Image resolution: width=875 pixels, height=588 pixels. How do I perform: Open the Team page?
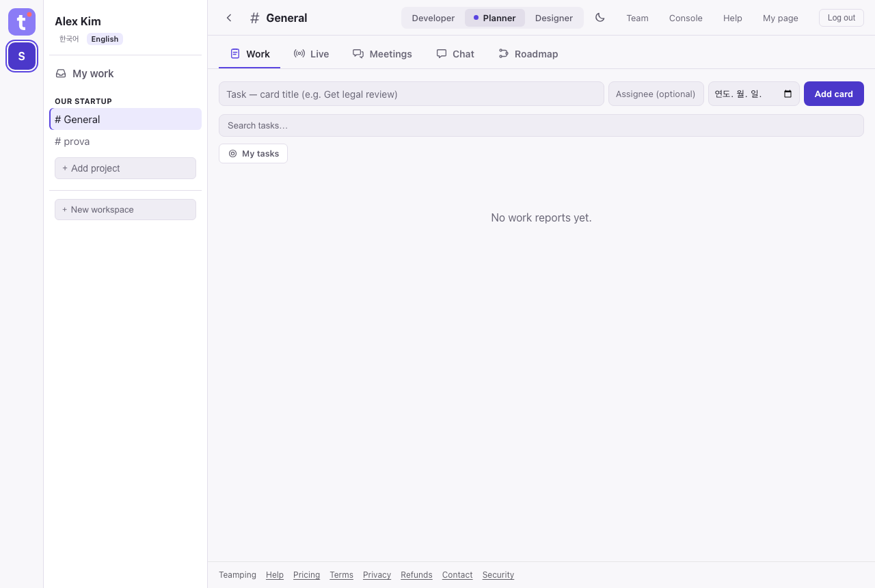click(x=637, y=18)
